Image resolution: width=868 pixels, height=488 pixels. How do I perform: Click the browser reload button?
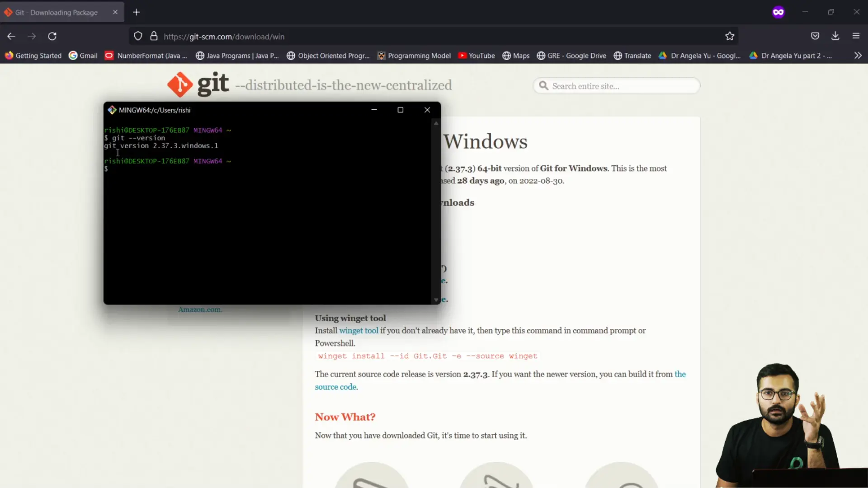click(52, 36)
